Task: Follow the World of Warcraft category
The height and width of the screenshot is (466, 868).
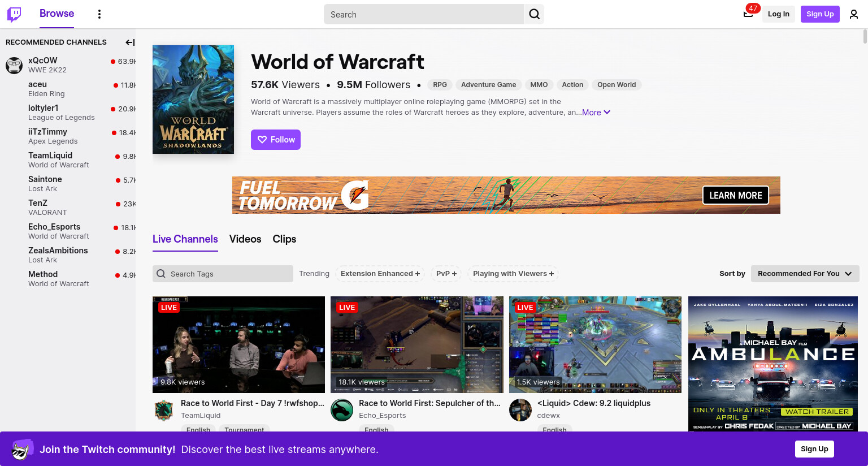Action: click(x=276, y=140)
